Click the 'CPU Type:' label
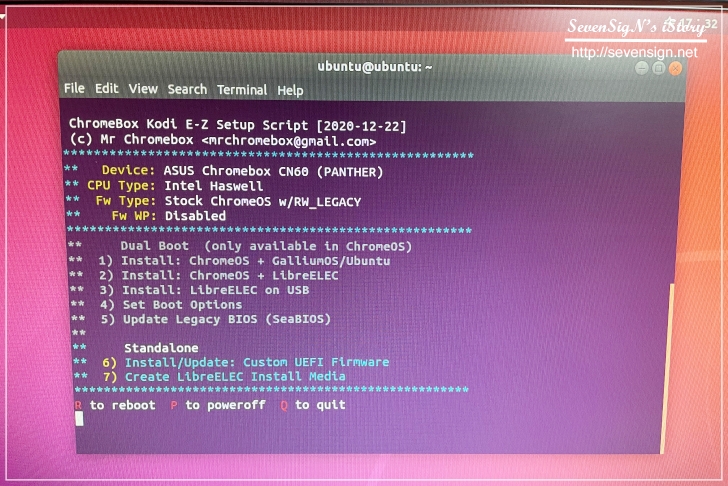 121,185
